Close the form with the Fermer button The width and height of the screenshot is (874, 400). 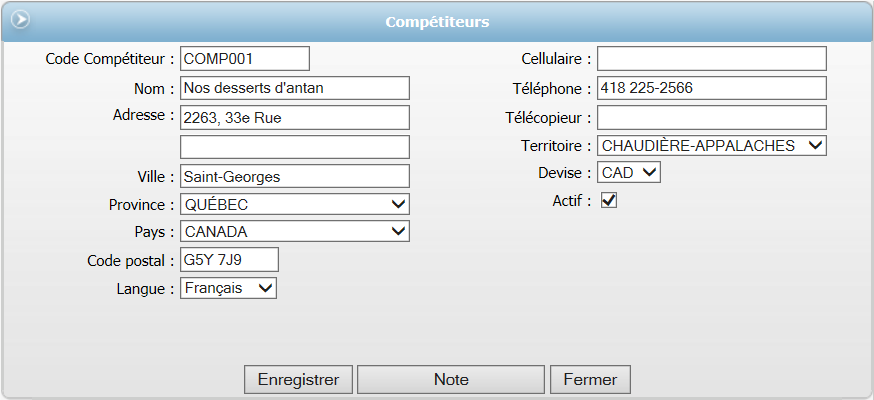click(590, 380)
